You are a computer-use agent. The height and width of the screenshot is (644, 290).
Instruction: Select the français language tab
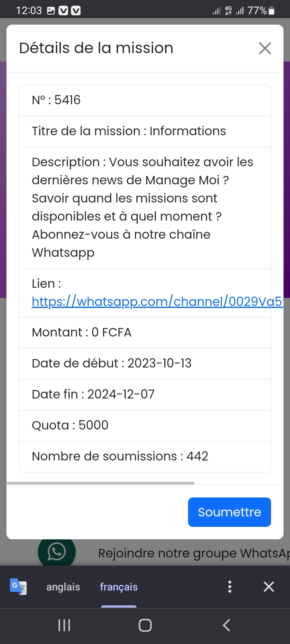[119, 587]
